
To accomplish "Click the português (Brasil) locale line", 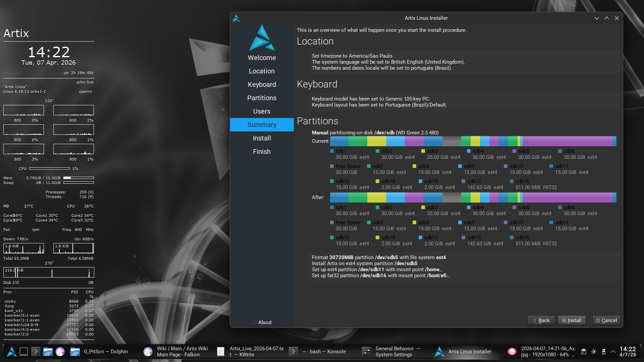I will coord(382,68).
